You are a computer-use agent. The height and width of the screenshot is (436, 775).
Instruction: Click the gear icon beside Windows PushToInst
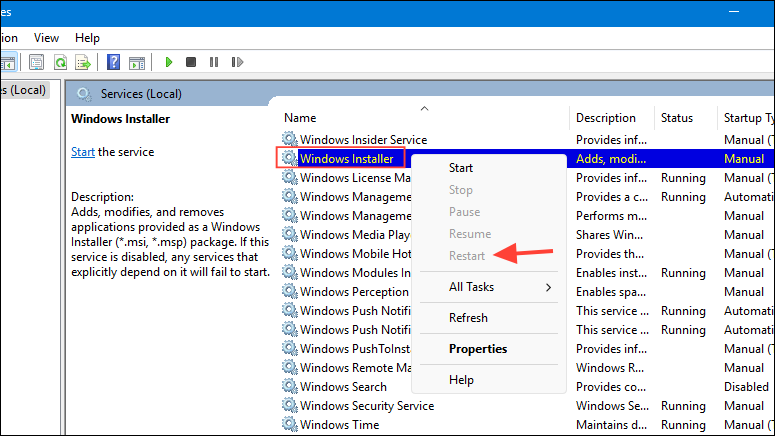[x=290, y=349]
